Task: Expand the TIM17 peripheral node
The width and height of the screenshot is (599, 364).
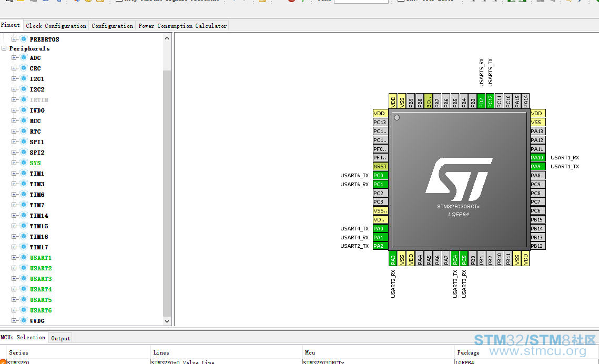Action: tap(14, 247)
